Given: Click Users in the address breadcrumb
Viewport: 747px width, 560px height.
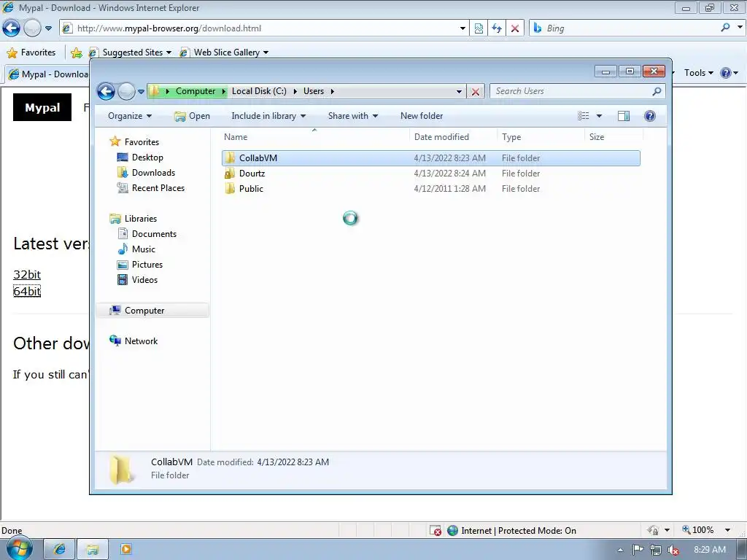Looking at the screenshot, I should (x=314, y=91).
